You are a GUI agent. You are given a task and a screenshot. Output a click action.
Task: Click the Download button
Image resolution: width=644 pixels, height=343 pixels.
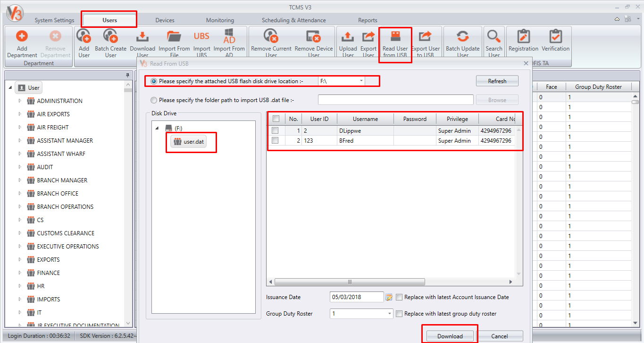pos(450,336)
